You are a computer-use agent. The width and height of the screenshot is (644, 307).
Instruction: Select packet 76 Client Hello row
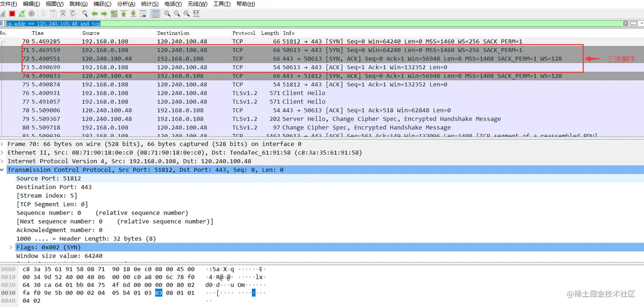click(322, 93)
